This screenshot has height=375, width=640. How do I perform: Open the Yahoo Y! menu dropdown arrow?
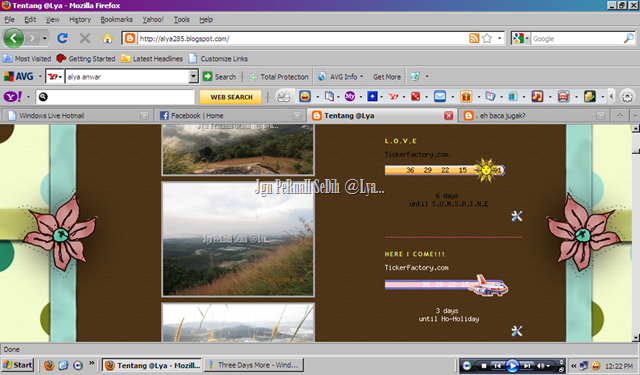28,97
